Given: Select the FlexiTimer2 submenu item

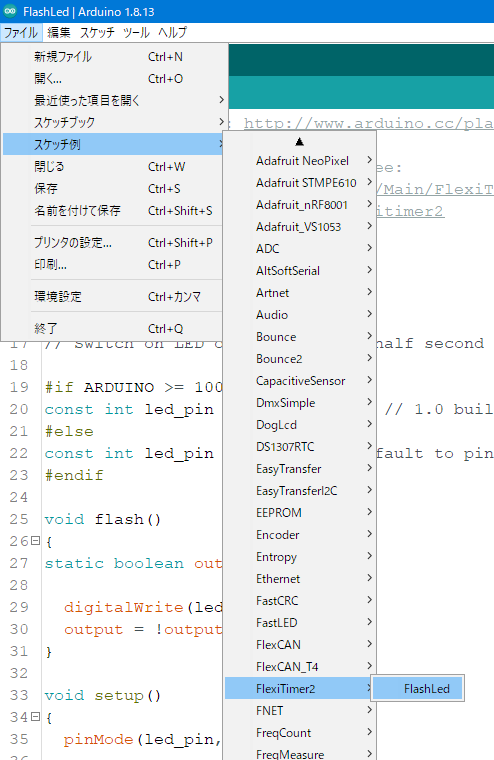Looking at the screenshot, I should click(x=298, y=689).
